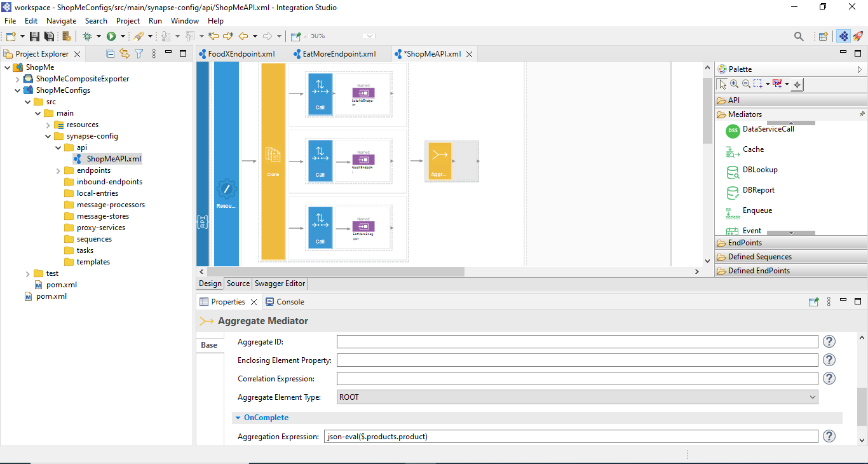Expand the test folder
The height and width of the screenshot is (464, 868).
(x=27, y=273)
